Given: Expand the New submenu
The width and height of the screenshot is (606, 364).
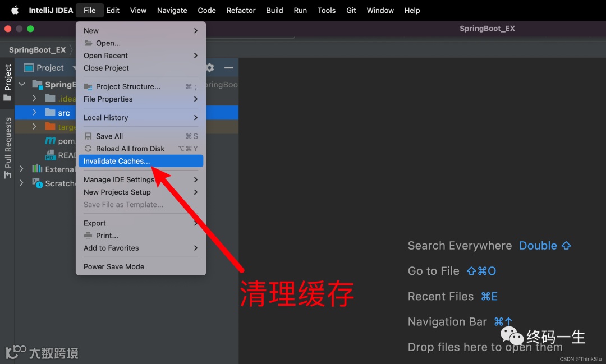Looking at the screenshot, I should point(141,30).
